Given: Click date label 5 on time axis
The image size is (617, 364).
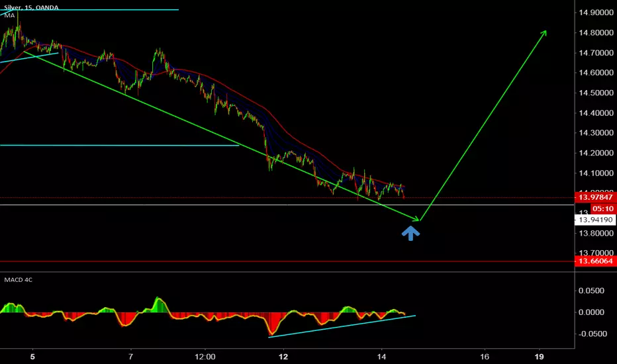Looking at the screenshot, I should 32,357.
